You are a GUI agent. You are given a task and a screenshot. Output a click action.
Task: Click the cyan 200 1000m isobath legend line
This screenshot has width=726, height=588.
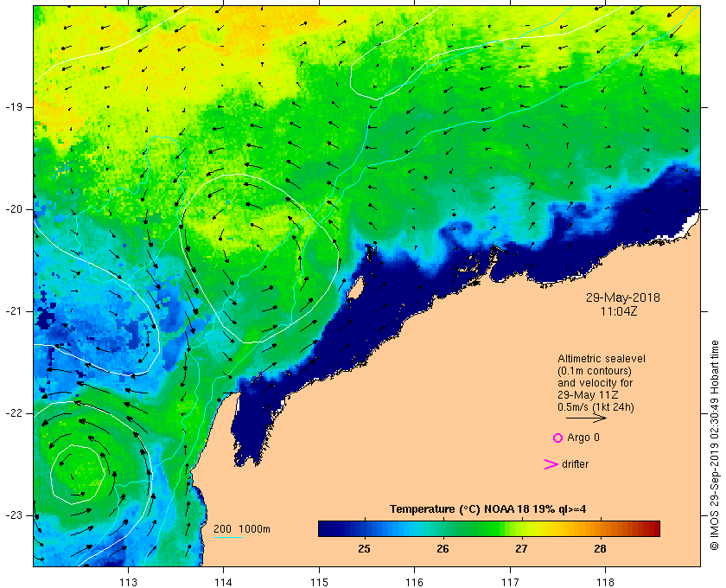(x=228, y=538)
